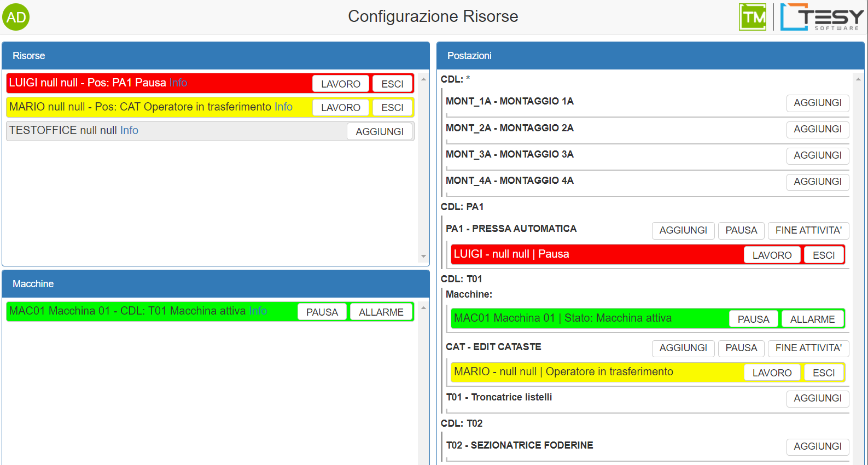Image resolution: width=868 pixels, height=465 pixels.
Task: Open Info link for MARIO resource
Action: tap(283, 107)
